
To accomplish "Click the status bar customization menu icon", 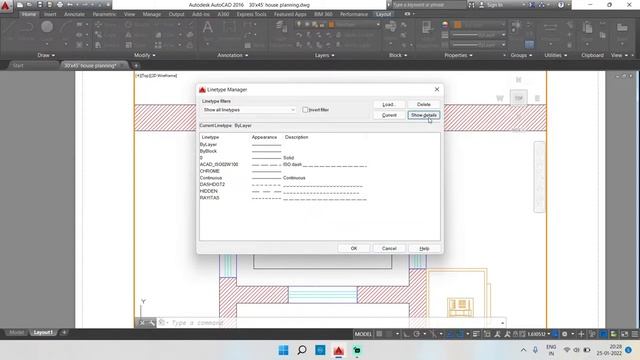I will tap(635, 334).
